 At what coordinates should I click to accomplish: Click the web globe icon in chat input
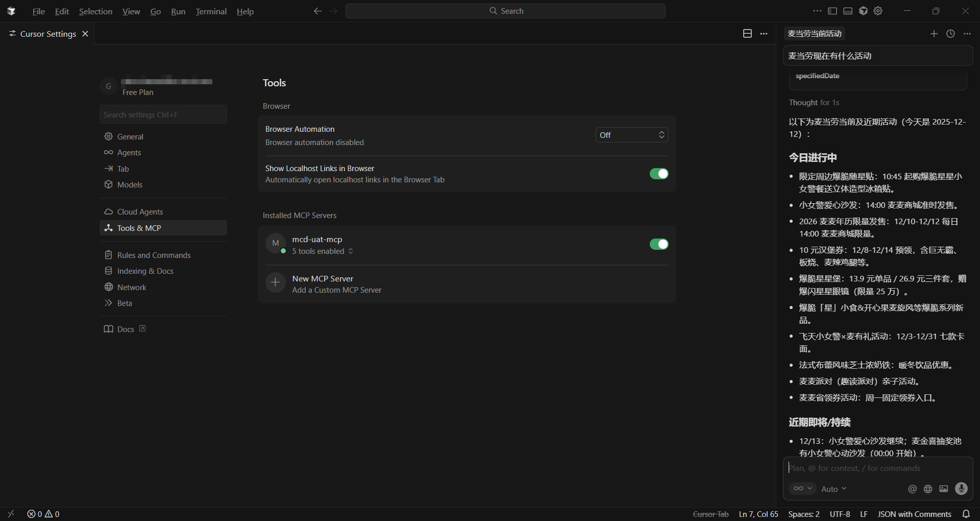[x=928, y=489]
